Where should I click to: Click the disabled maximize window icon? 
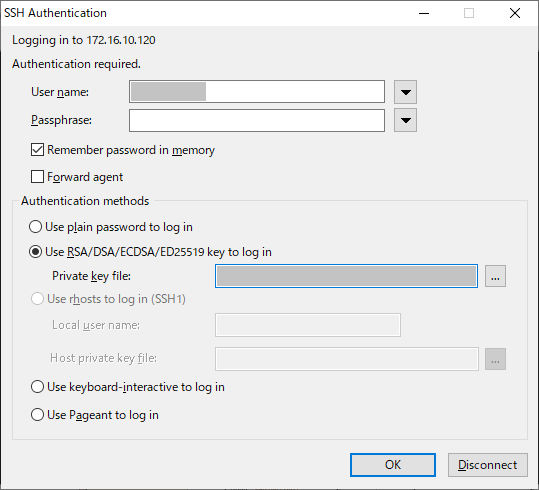pyautogui.click(x=469, y=13)
